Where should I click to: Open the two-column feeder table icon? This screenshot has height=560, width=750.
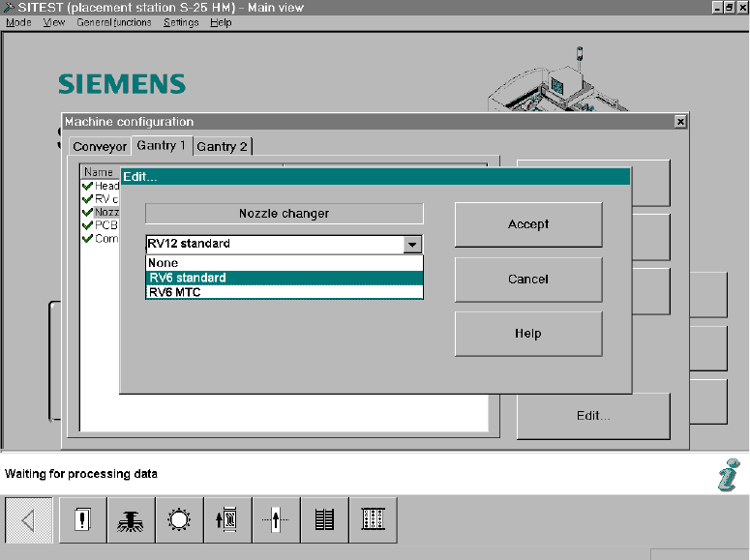pos(325,520)
